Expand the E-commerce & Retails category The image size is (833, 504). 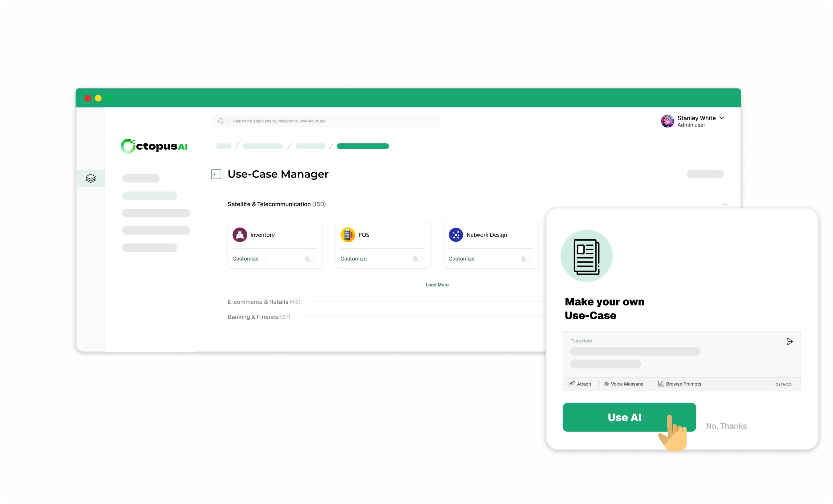coord(264,302)
